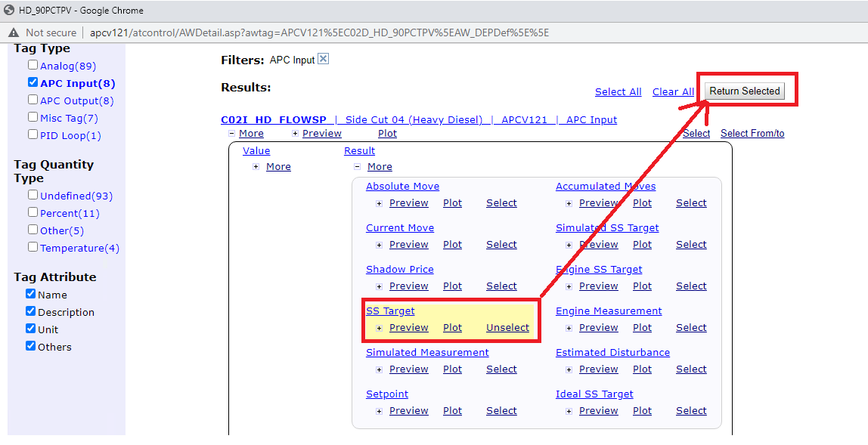The image size is (868, 445).
Task: Click Unselect link for SS Target
Action: click(507, 328)
